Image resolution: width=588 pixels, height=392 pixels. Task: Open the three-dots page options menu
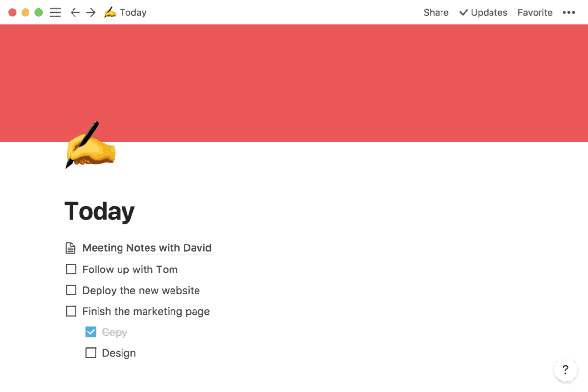pos(569,13)
